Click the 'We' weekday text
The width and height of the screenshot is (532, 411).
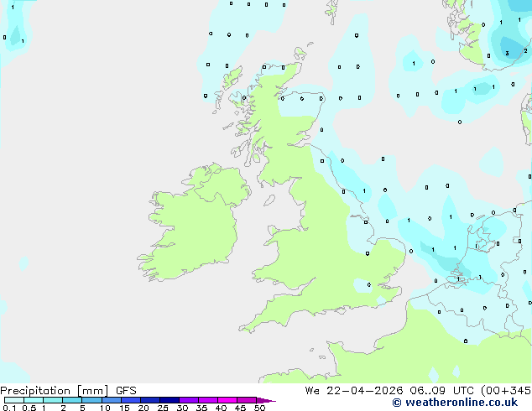312,391
